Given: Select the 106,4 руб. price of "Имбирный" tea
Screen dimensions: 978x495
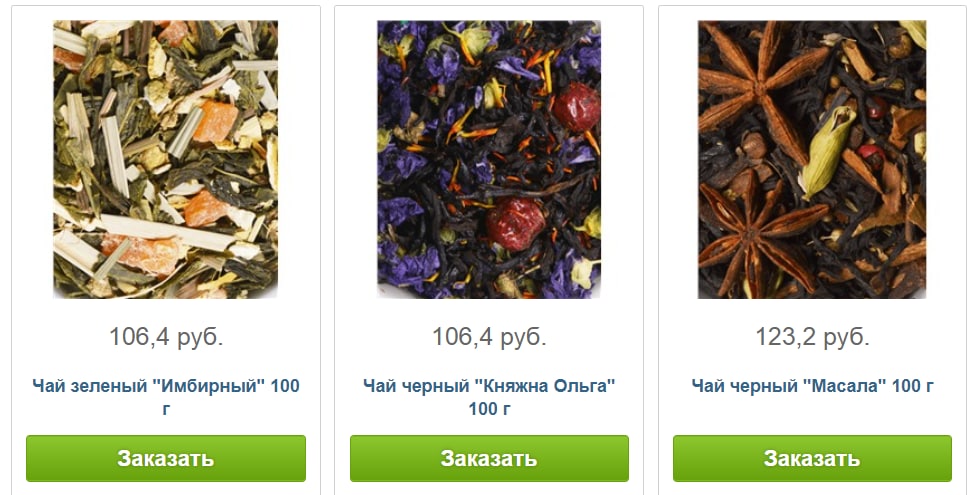Looking at the screenshot, I should click(166, 337).
